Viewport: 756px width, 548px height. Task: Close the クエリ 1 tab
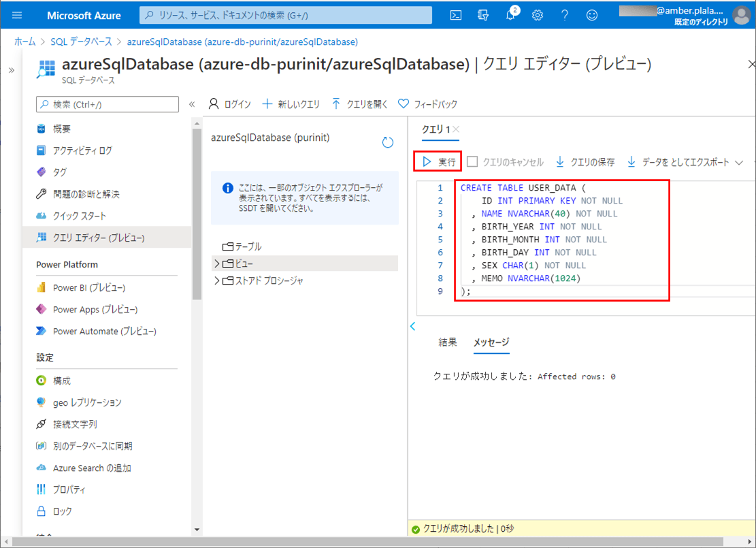coord(456,129)
